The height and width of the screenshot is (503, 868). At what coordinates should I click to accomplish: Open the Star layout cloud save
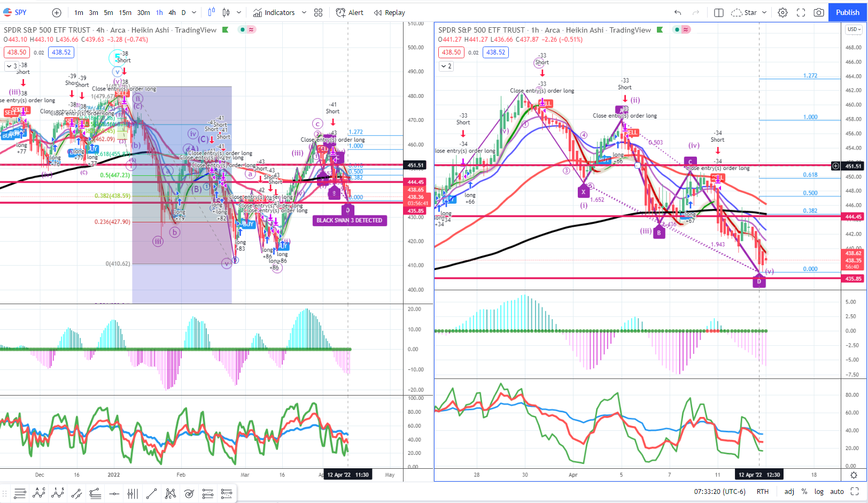[x=744, y=12]
